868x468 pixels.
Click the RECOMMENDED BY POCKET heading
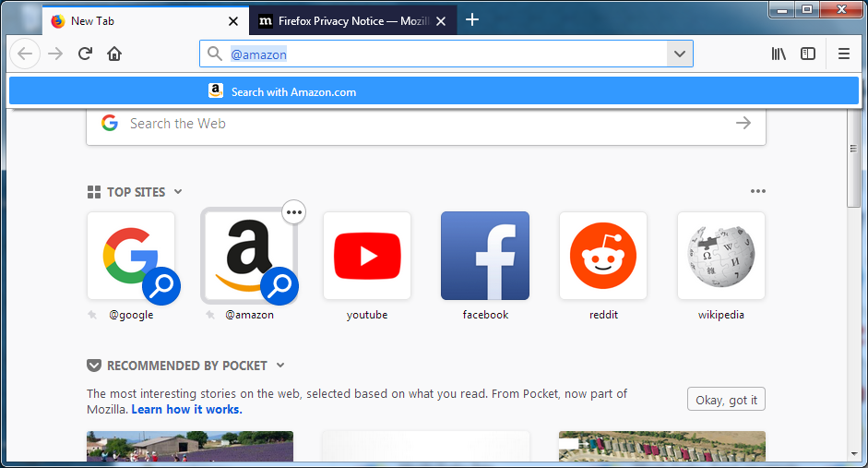(x=187, y=366)
